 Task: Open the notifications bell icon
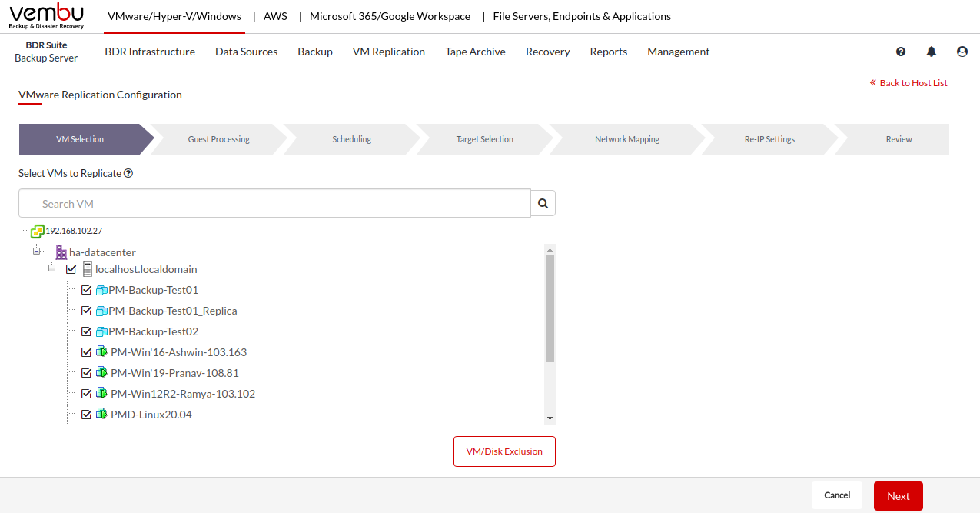[x=932, y=52]
